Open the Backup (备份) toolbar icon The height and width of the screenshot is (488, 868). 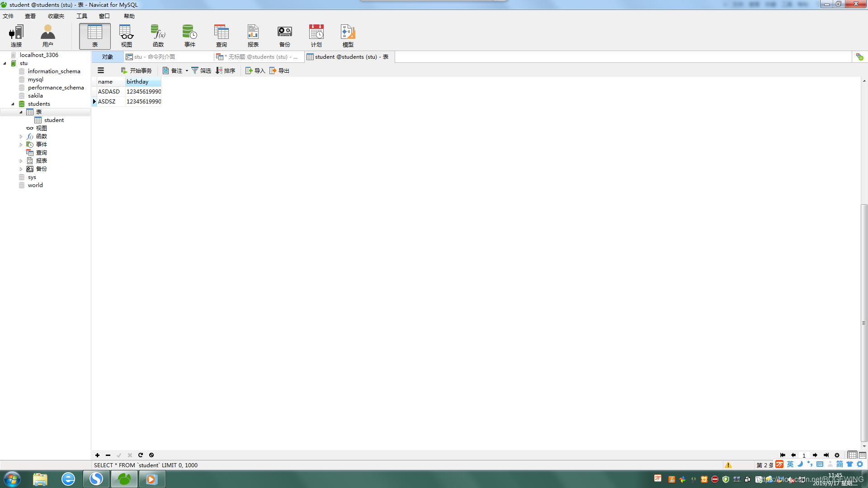(x=284, y=36)
